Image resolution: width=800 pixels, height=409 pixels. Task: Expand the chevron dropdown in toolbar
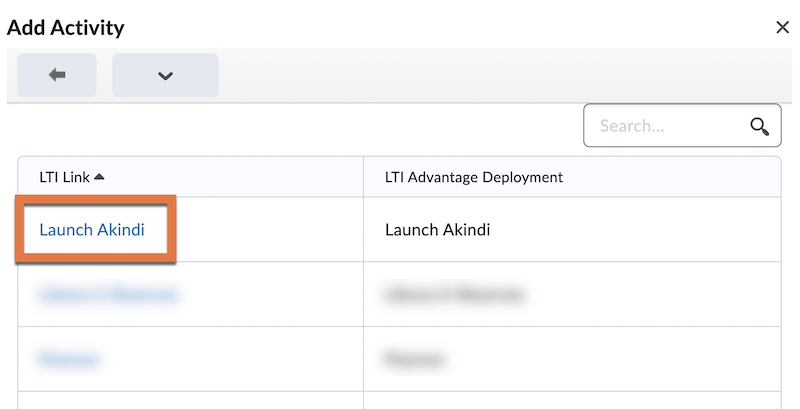pyautogui.click(x=165, y=75)
